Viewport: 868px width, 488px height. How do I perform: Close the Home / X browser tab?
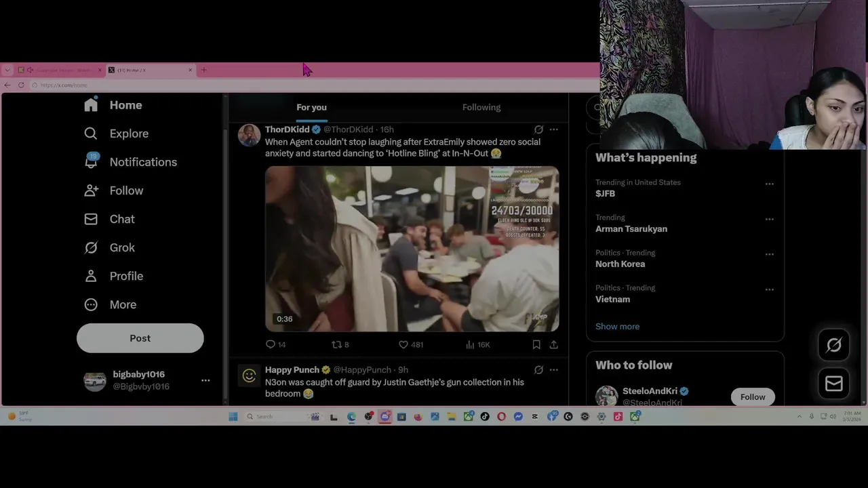coord(191,70)
